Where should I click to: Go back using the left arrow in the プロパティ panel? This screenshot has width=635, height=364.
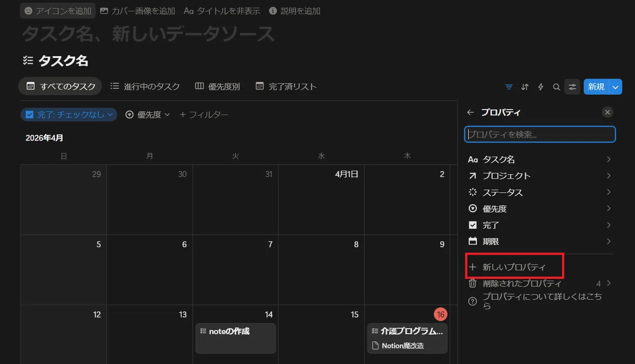(x=470, y=112)
